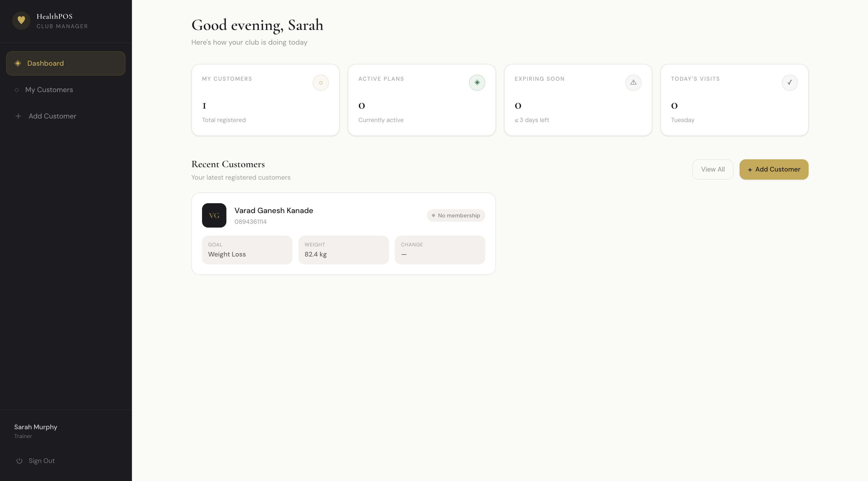Click the plus icon beside Add Customer in sidebar

pos(18,116)
